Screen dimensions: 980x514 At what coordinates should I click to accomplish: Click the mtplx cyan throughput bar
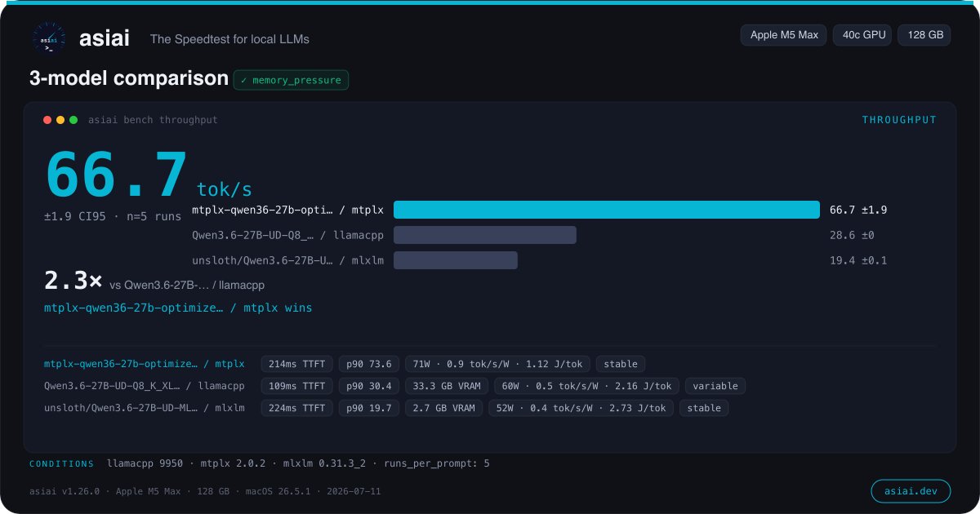pyautogui.click(x=607, y=210)
